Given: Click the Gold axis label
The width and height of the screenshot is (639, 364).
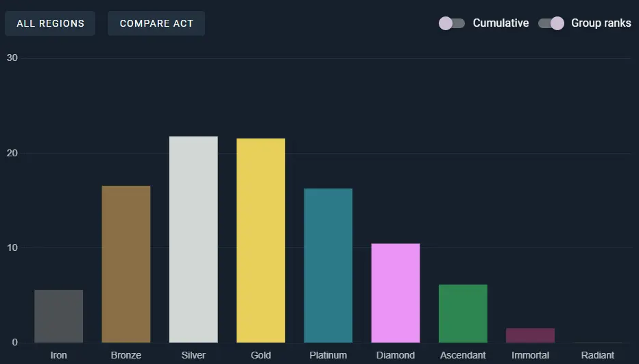Looking at the screenshot, I should 261,355.
